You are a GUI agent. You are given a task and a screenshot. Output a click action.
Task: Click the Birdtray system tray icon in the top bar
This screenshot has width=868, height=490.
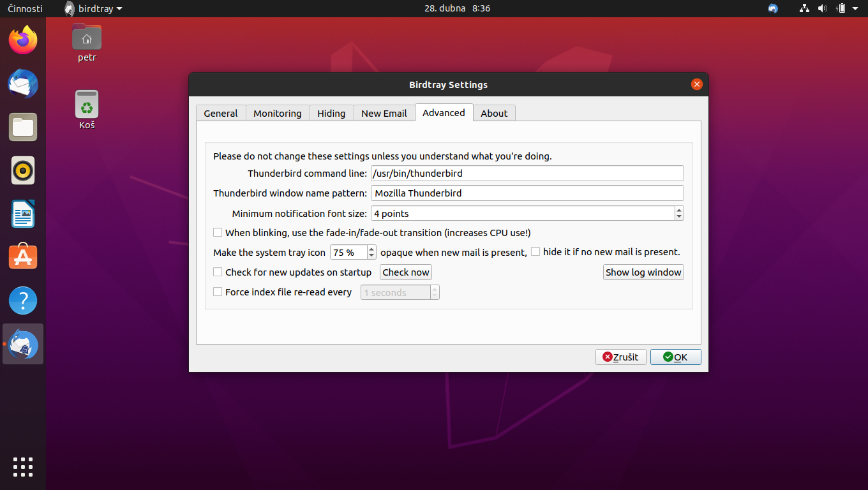pyautogui.click(x=773, y=8)
